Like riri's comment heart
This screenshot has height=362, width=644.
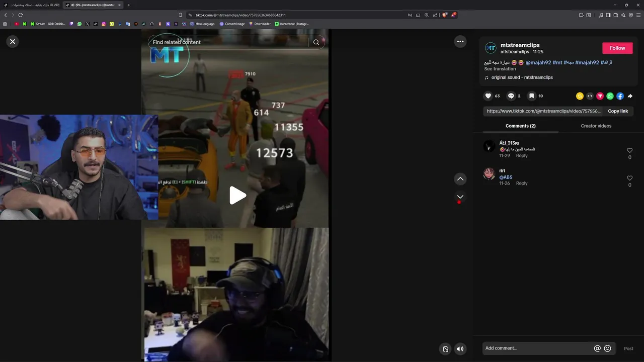click(x=629, y=178)
